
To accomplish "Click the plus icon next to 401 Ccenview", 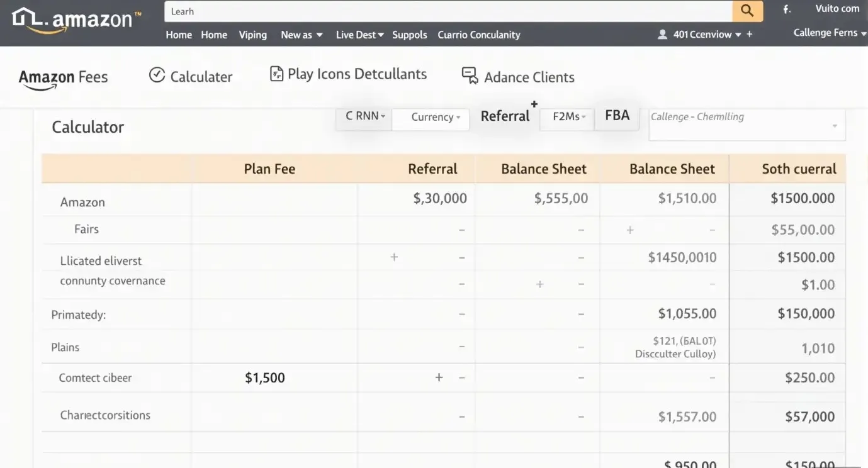I will [749, 35].
